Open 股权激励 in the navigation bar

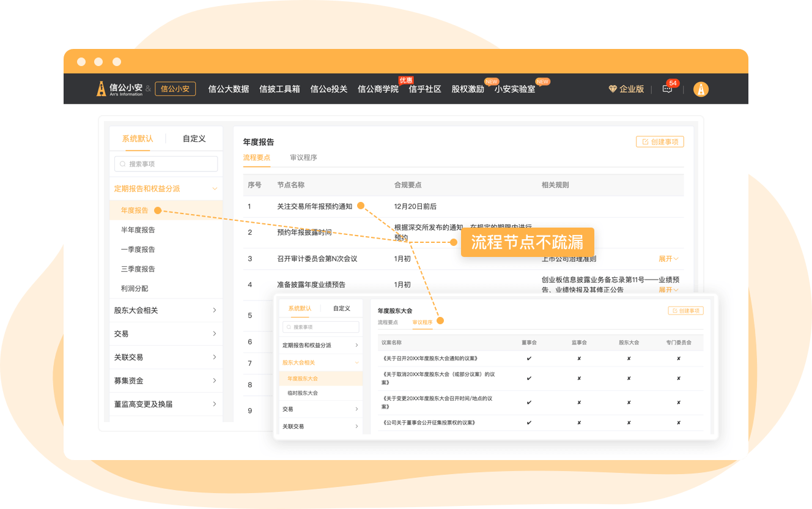pos(468,89)
